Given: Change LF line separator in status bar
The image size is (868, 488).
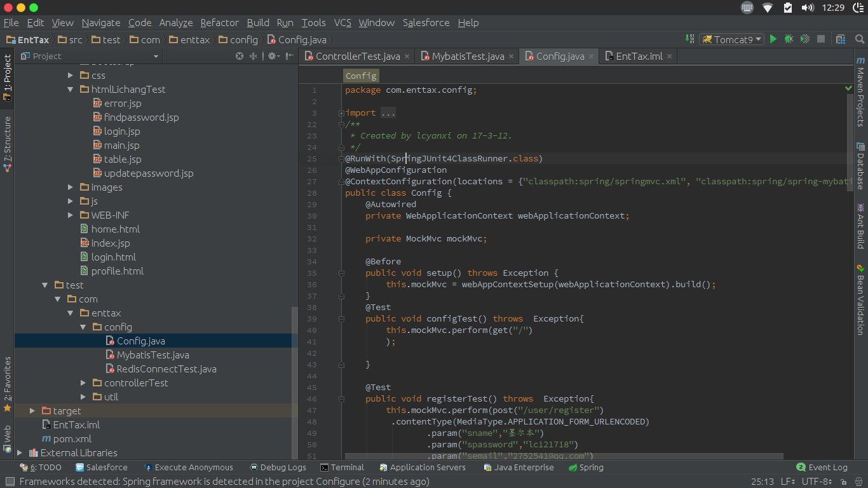Looking at the screenshot, I should click(x=787, y=482).
